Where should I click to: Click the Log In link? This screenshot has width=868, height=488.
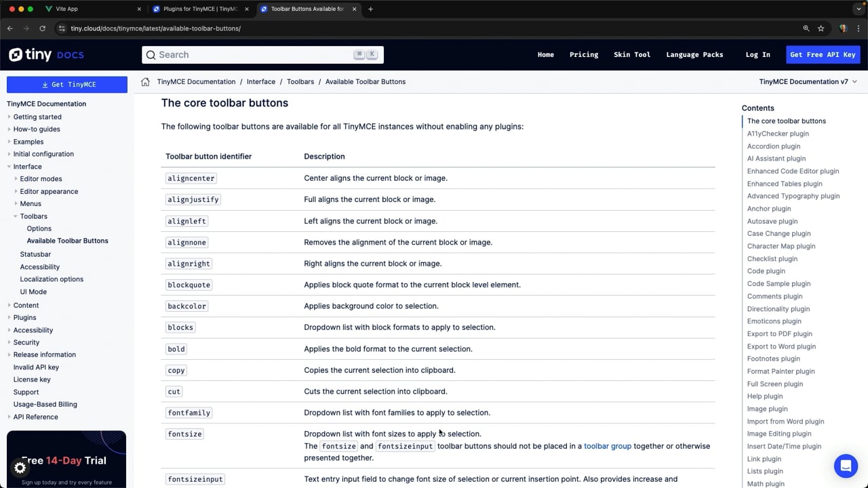coord(757,55)
